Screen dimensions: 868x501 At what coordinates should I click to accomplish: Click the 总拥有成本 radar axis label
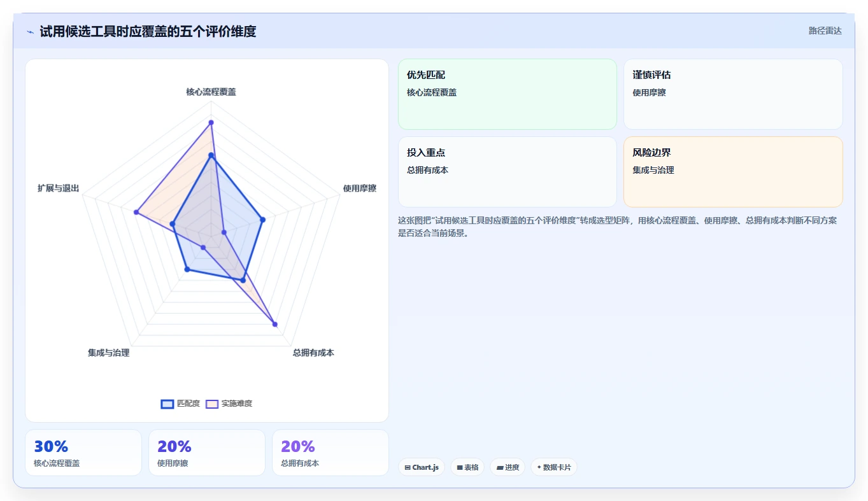313,353
